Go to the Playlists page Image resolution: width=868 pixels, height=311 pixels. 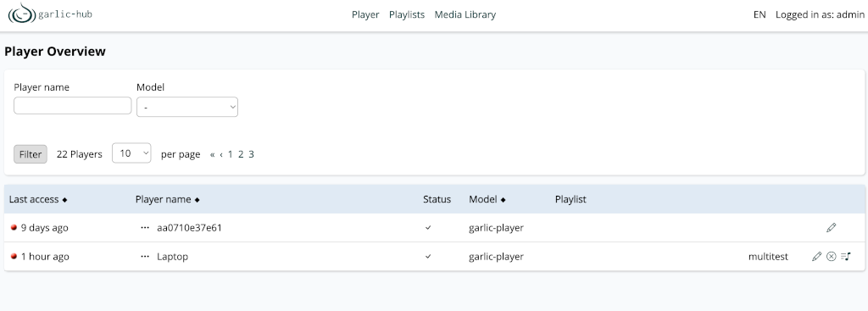407,15
